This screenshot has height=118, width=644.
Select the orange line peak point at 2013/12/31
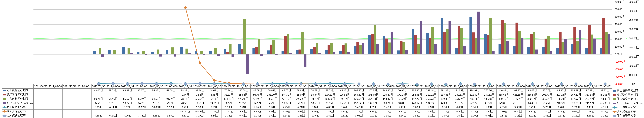coord(185,8)
